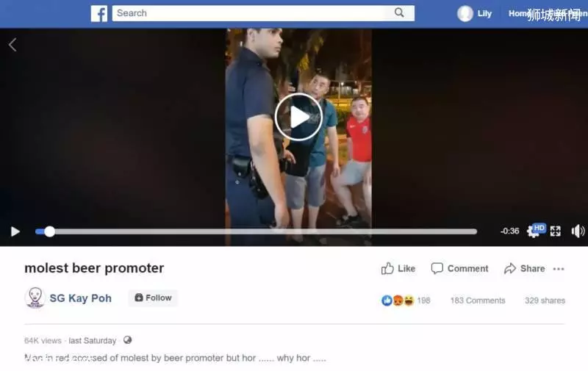
Task: Like the molest beer promoter video
Action: [x=398, y=269]
